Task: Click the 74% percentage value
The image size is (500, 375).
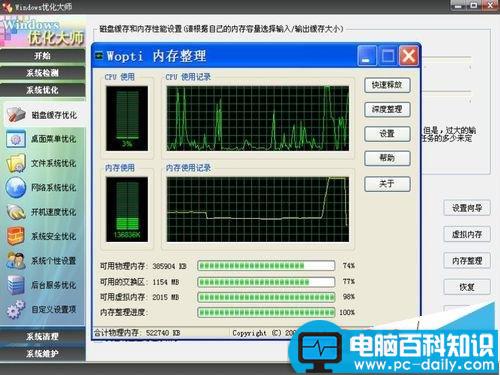Action: pyautogui.click(x=348, y=266)
